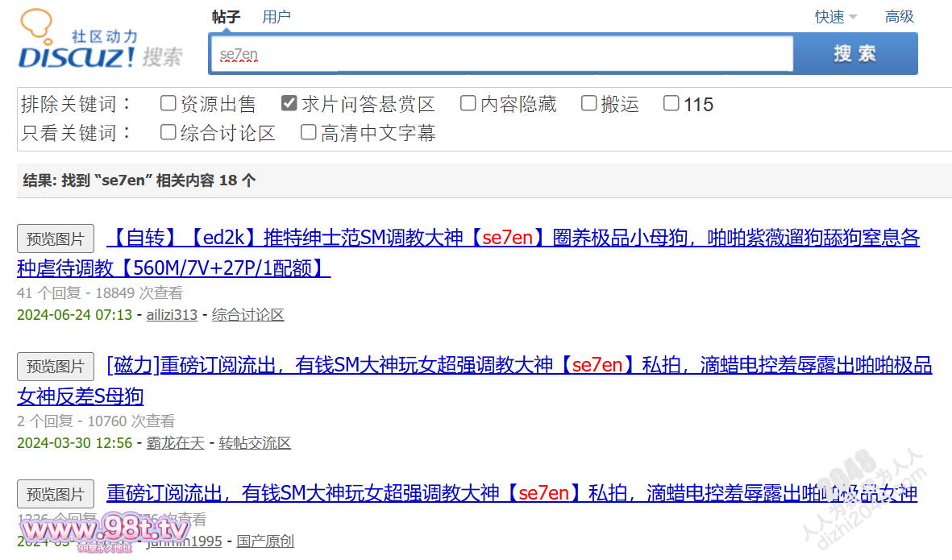Uncheck the 求片问答悬赏区 checkbox
The width and height of the screenshot is (952, 560).
pyautogui.click(x=289, y=103)
